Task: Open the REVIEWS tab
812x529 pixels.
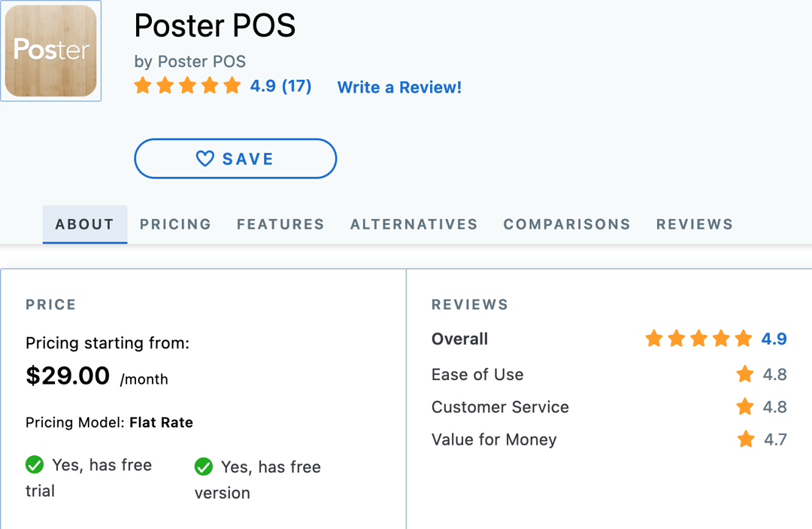Action: pyautogui.click(x=694, y=223)
